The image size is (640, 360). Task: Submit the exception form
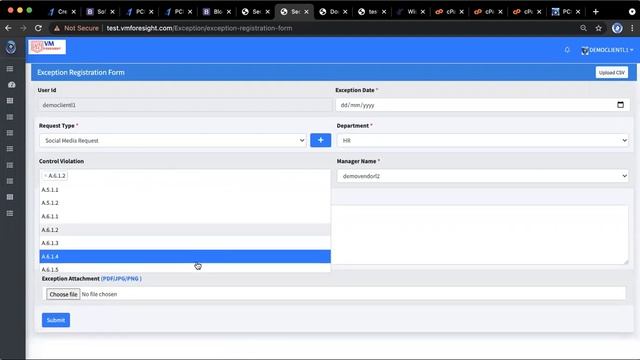point(56,320)
